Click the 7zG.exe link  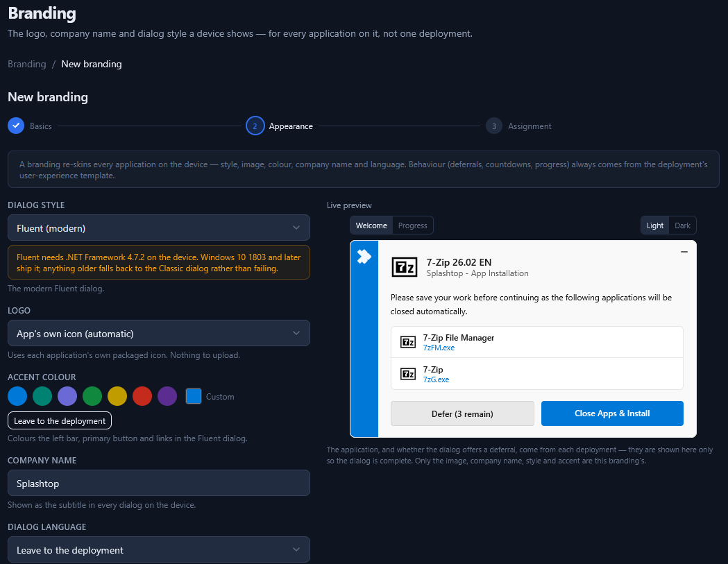tap(436, 379)
